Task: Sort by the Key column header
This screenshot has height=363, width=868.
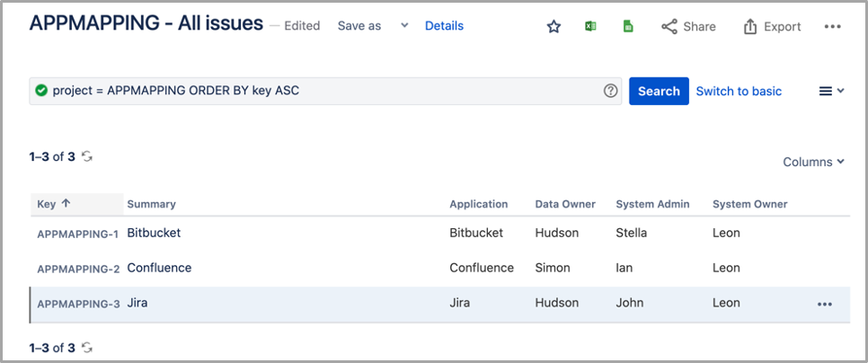Action: point(54,204)
